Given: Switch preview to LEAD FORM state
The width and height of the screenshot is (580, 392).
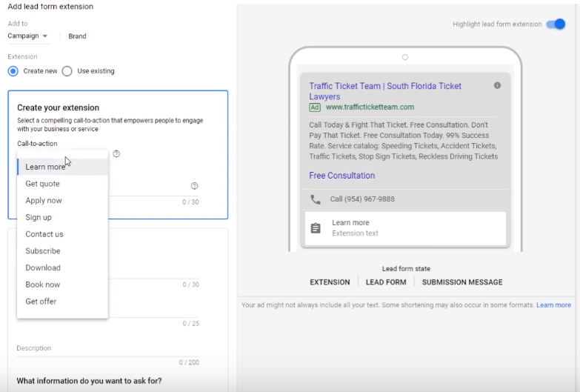Looking at the screenshot, I should [386, 282].
